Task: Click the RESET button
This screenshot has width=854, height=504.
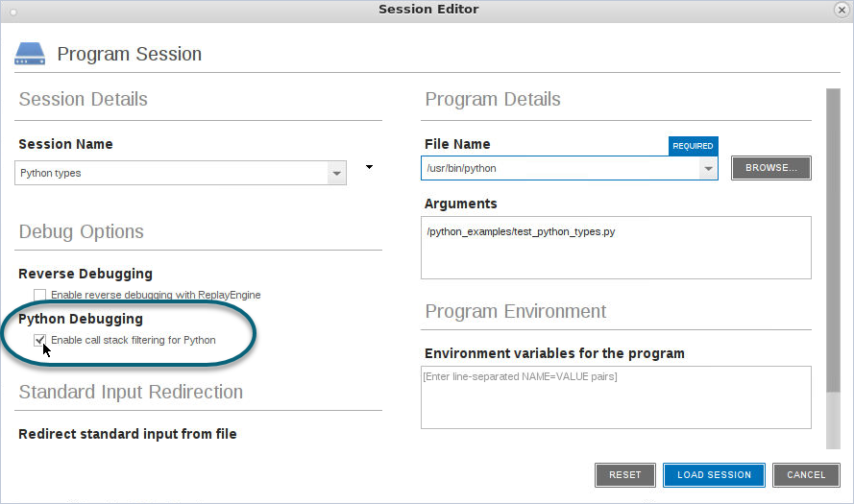Action: click(624, 474)
